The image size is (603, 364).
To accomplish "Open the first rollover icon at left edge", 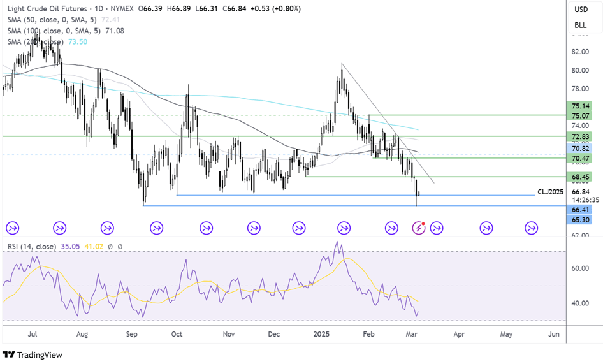I will pyautogui.click(x=12, y=228).
